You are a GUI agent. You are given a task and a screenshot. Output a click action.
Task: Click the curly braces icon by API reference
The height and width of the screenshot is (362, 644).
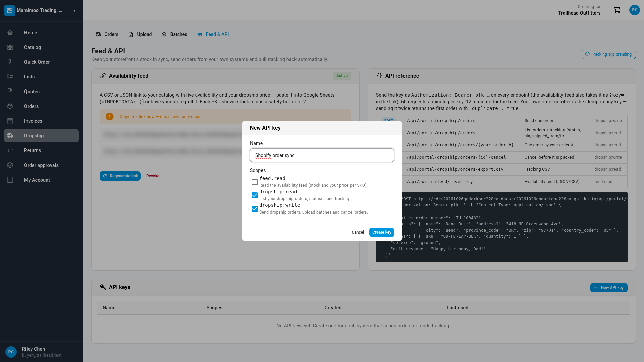[x=379, y=76]
